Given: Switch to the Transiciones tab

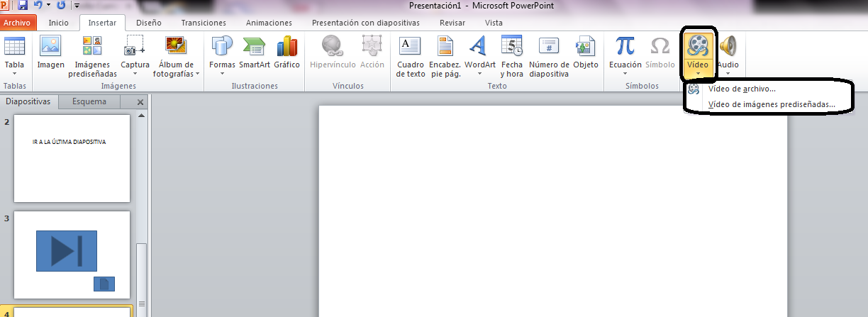Looking at the screenshot, I should (x=204, y=23).
